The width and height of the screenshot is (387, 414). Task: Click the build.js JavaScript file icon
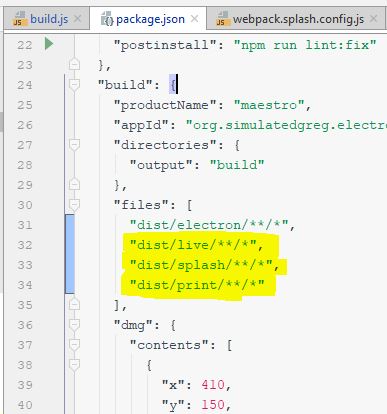[x=19, y=19]
